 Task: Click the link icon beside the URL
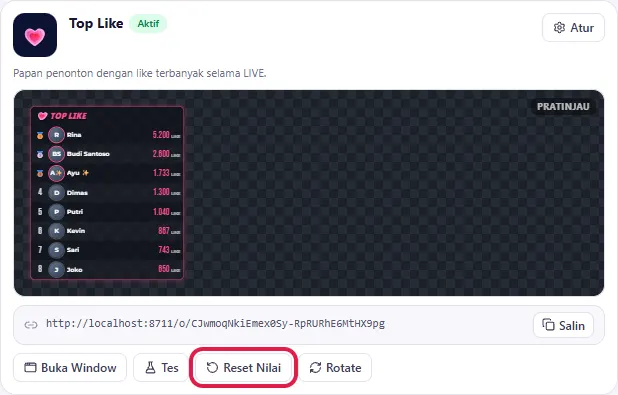click(x=31, y=325)
